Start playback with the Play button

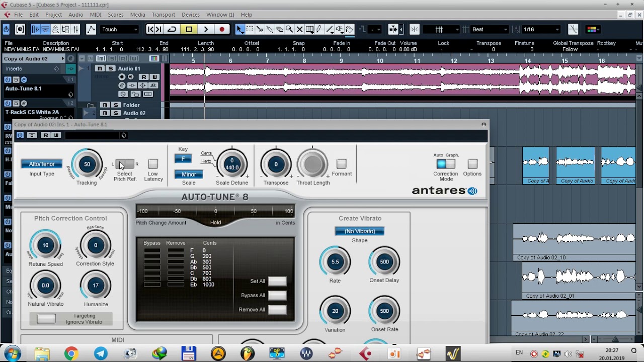[x=206, y=29]
